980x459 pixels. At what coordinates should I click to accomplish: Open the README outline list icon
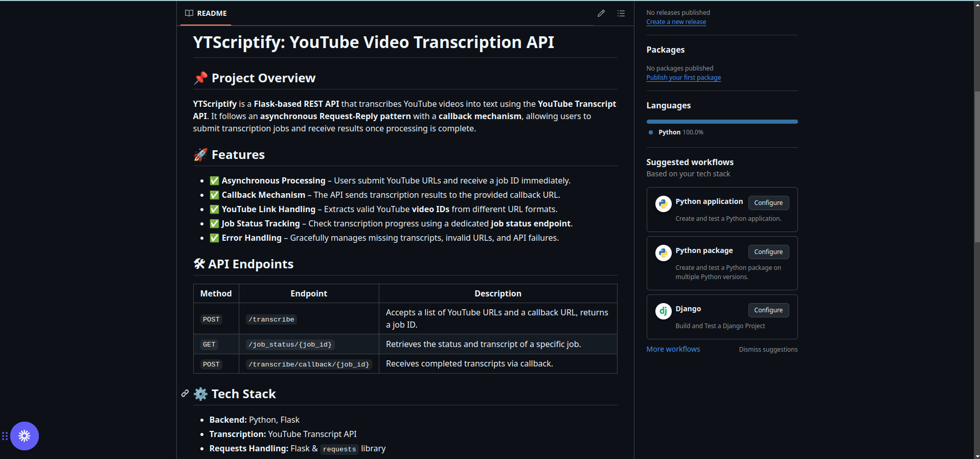(621, 13)
